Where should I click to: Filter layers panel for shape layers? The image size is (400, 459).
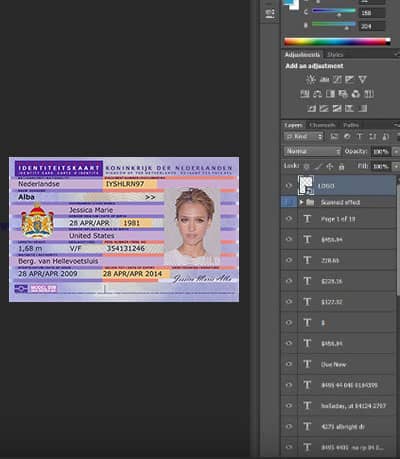click(373, 136)
